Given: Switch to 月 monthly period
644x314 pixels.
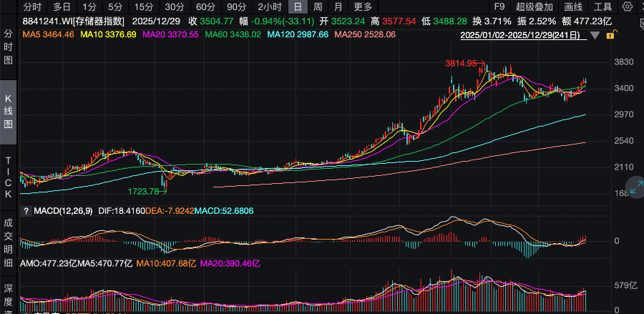Looking at the screenshot, I should [338, 6].
